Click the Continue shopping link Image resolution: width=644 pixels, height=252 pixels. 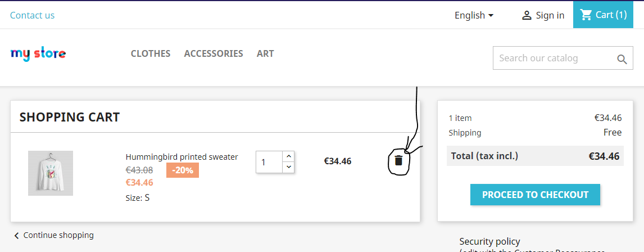58,235
